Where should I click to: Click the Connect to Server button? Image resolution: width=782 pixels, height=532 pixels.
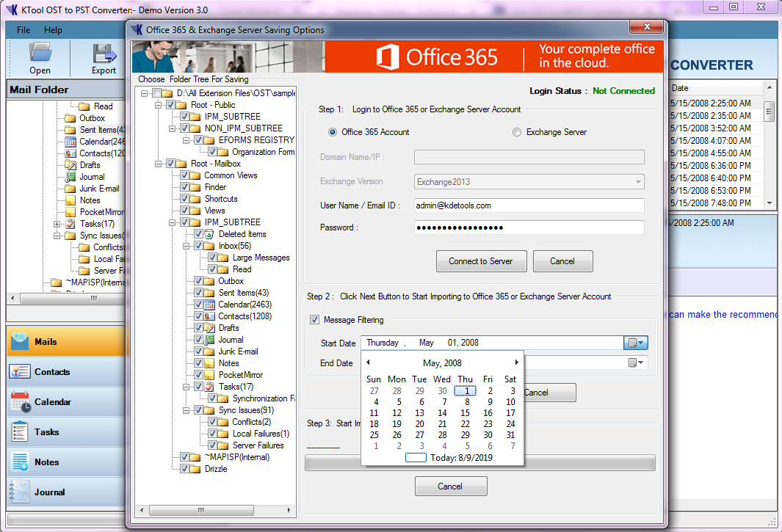click(x=480, y=261)
